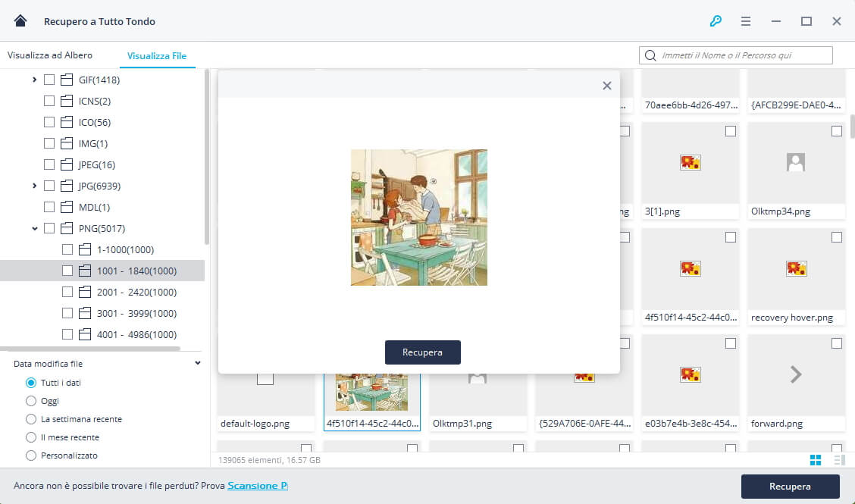Click the preview image of the kitchen
The image size is (855, 504).
pos(418,217)
